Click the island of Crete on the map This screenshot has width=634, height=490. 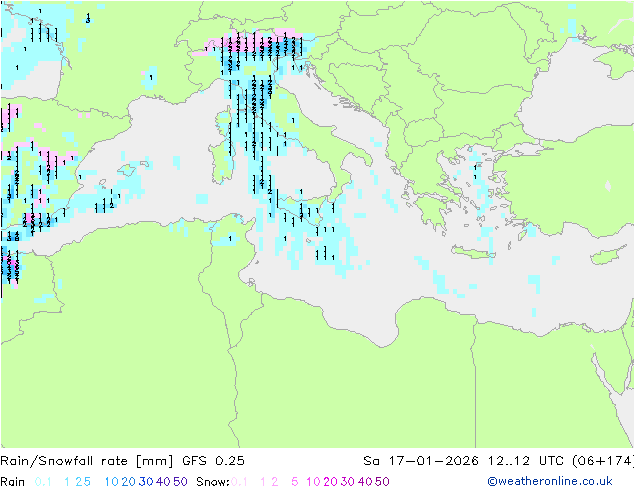tap(472, 253)
